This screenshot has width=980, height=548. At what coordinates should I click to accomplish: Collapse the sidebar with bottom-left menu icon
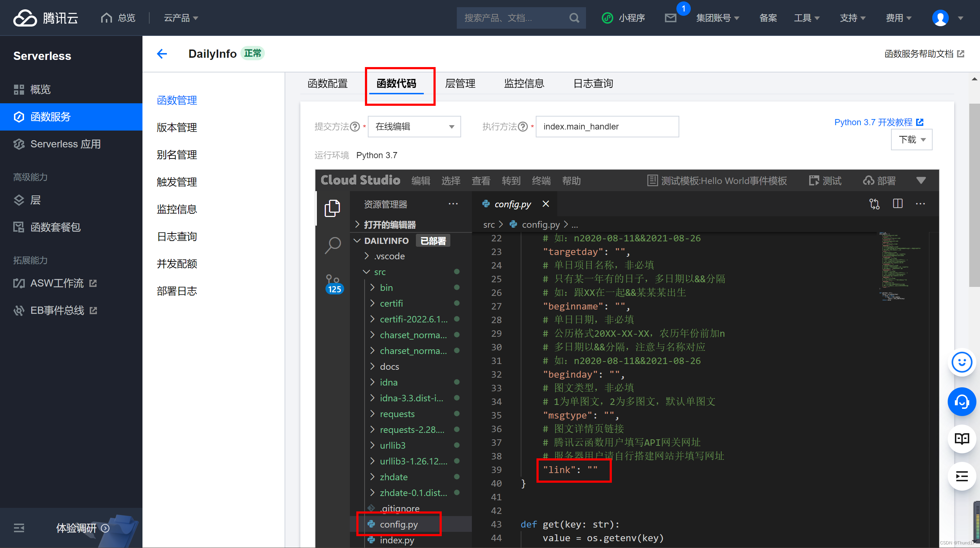[19, 528]
